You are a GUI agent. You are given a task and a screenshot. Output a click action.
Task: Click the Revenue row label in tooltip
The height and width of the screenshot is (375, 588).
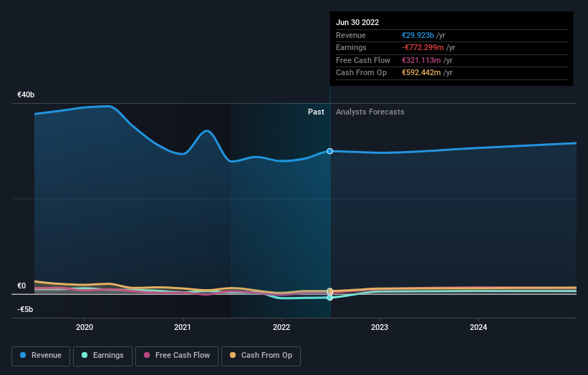(x=351, y=35)
